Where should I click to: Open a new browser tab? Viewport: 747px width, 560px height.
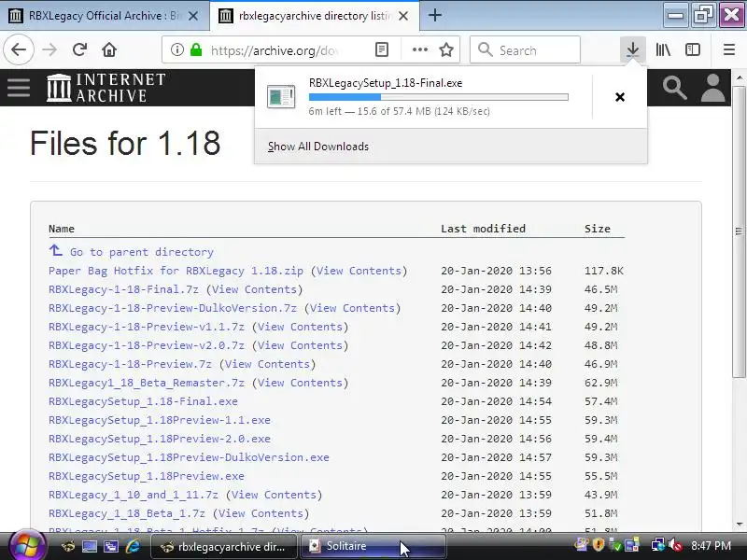(x=434, y=15)
